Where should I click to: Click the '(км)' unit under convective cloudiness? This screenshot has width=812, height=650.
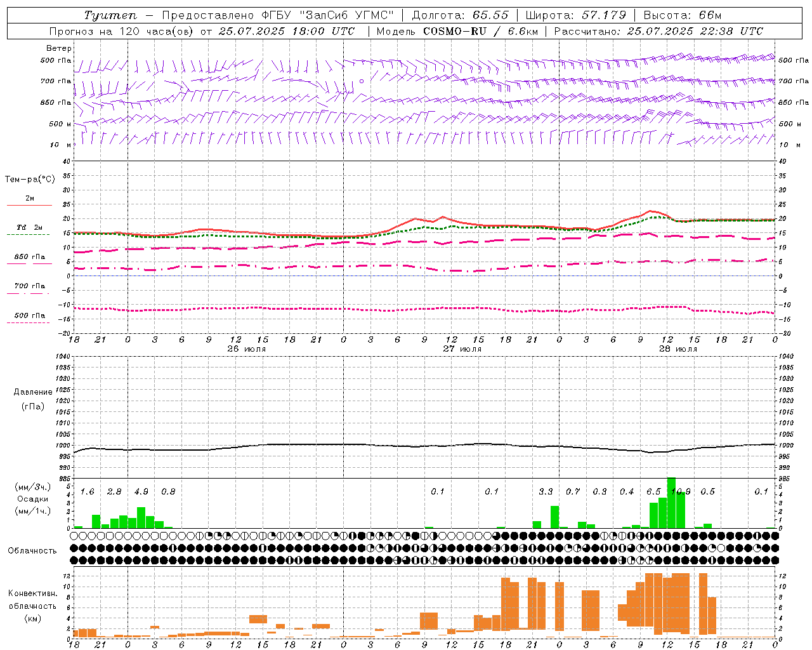(x=32, y=618)
